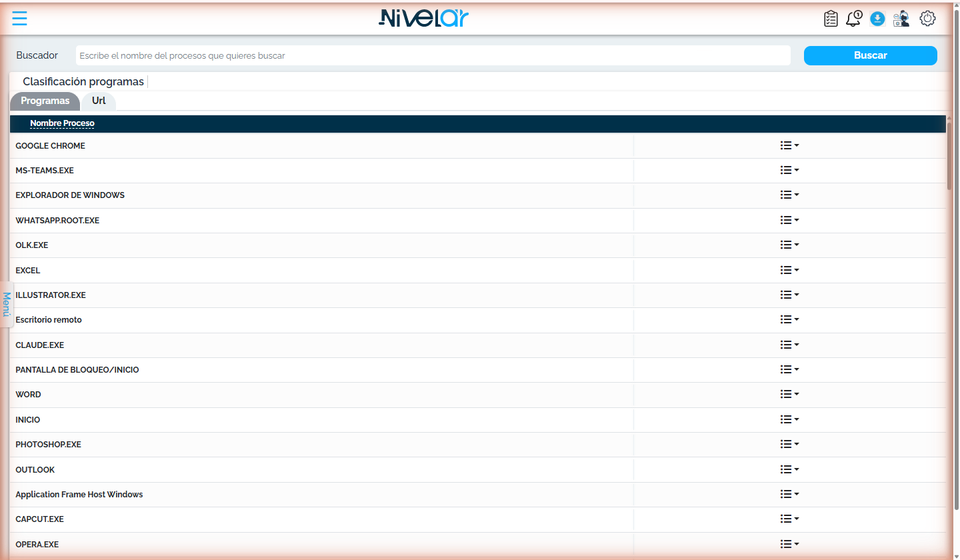Screen dimensions: 960x560
Task: Select the EXPLORADOR DE WINDOWS process name
Action: click(70, 195)
